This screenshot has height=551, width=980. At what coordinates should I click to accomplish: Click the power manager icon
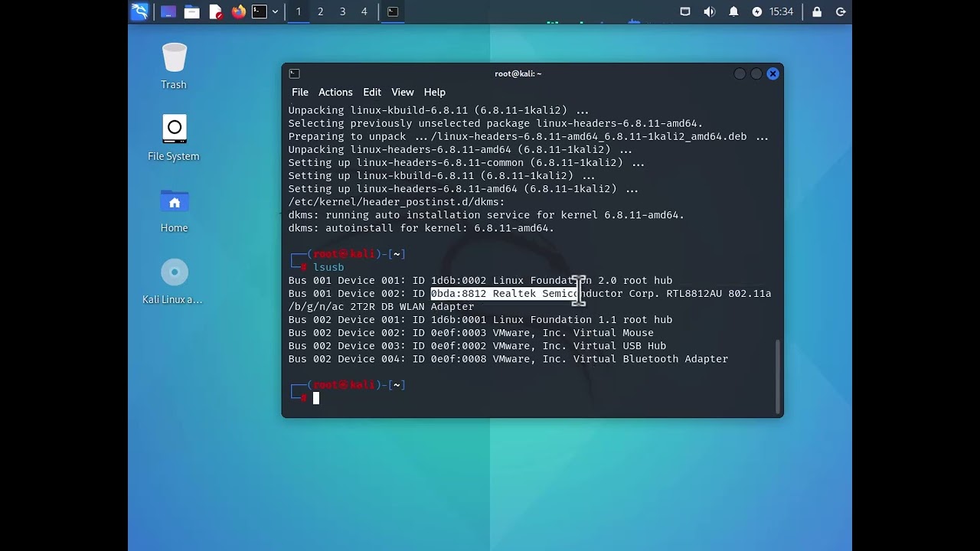[757, 11]
